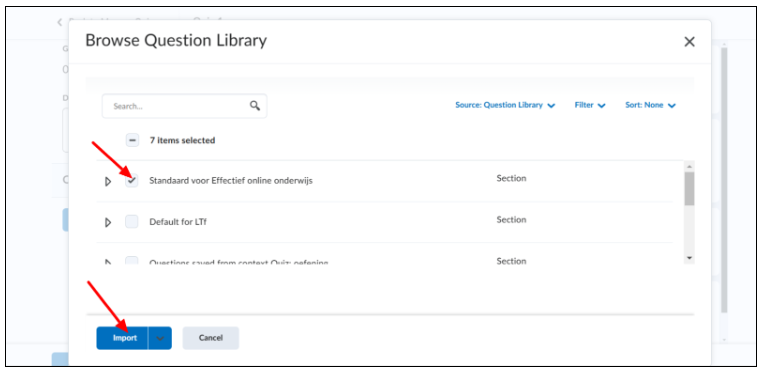Click the search magnifier icon
This screenshot has height=373, width=761.
[x=255, y=106]
